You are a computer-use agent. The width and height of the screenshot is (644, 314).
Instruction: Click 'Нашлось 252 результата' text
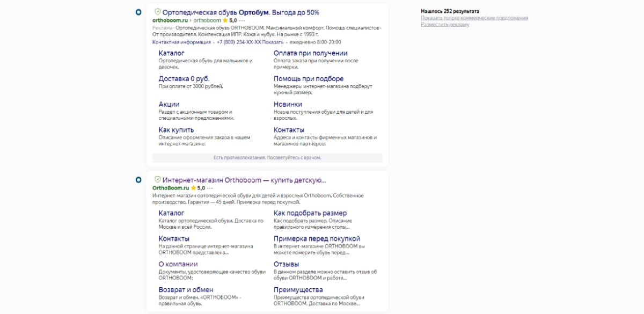[450, 11]
